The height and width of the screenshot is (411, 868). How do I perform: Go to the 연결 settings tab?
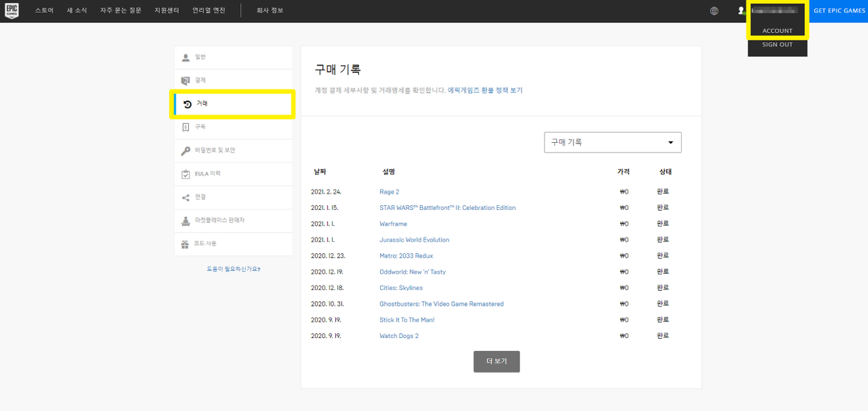[x=233, y=197]
